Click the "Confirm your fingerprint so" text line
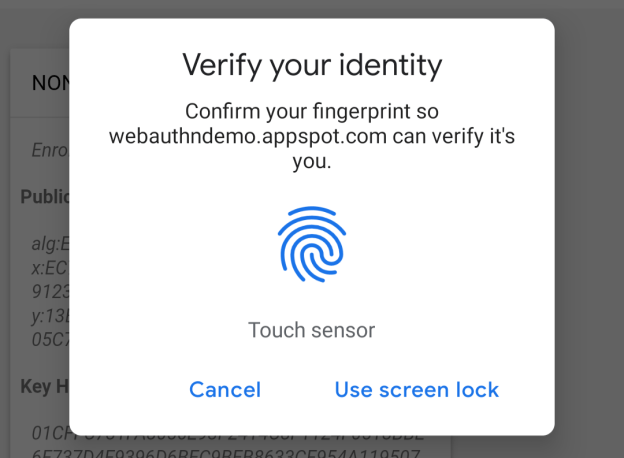The width and height of the screenshot is (624, 458). tap(312, 111)
